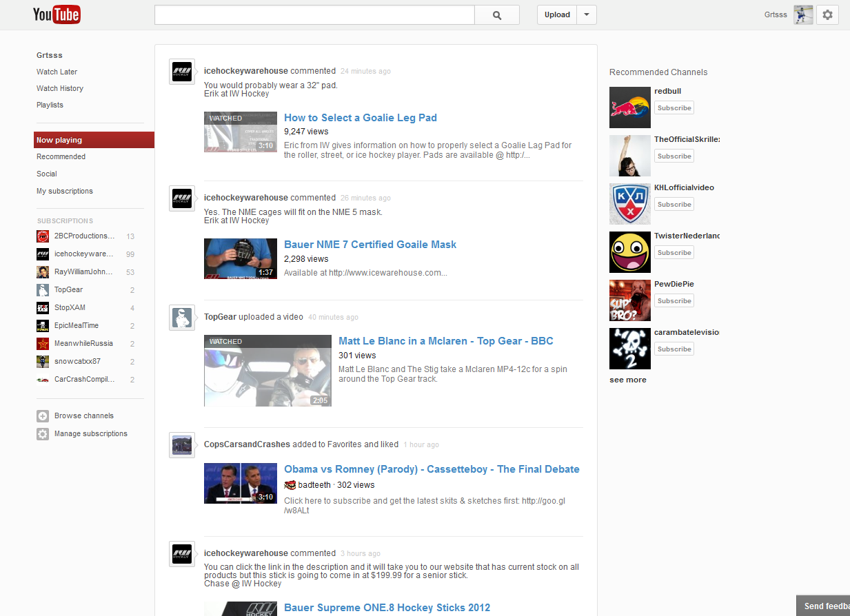
Task: Click the search input field
Action: pos(315,15)
